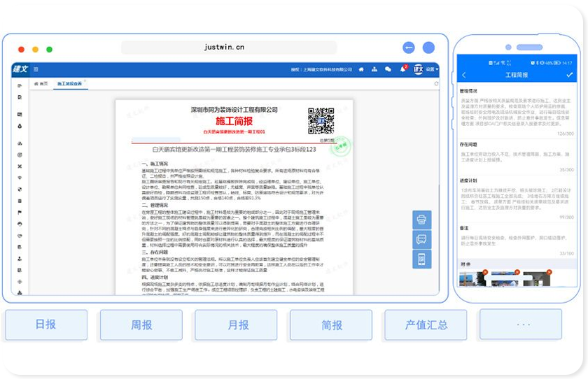Click the hamburger menu icon in the header
Image resolution: width=588 pixels, height=379 pixels.
36,69
